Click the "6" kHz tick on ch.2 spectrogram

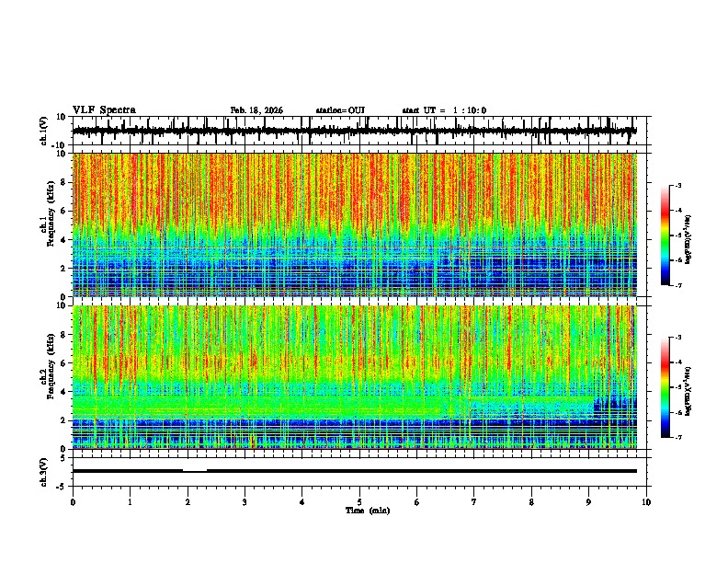point(64,363)
